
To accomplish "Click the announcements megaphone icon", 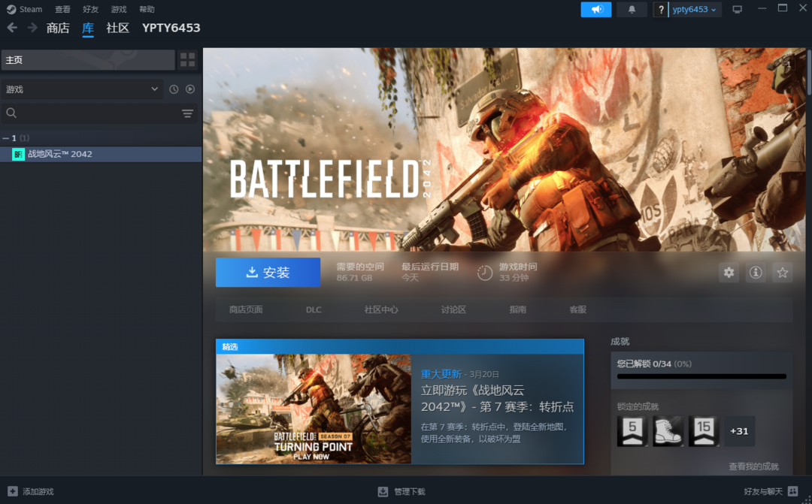I will (596, 9).
